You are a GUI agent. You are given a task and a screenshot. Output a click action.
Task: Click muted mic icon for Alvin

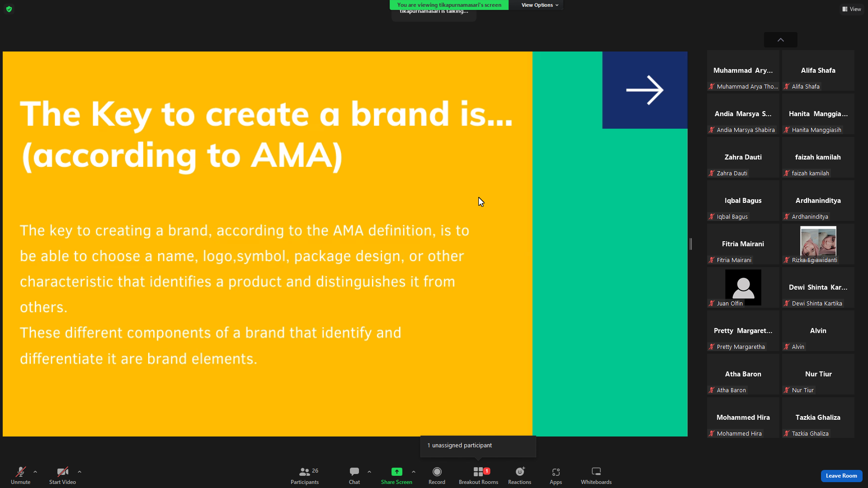click(787, 347)
